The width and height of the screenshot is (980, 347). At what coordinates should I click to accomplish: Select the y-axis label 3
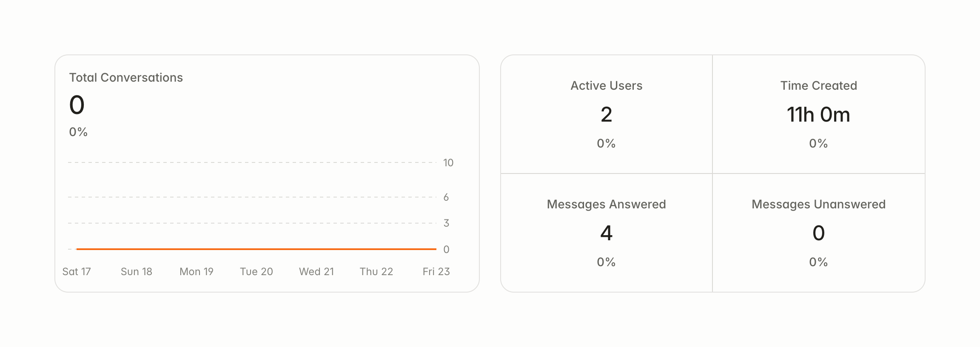pos(446,223)
